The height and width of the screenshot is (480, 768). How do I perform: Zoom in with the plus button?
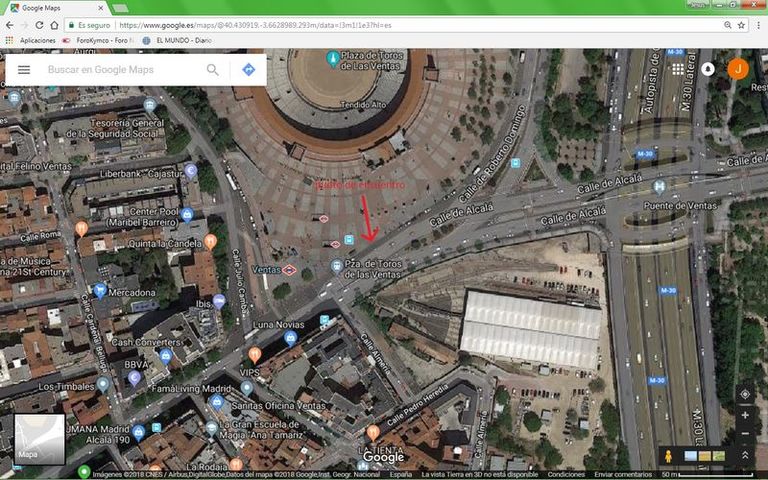(x=744, y=415)
